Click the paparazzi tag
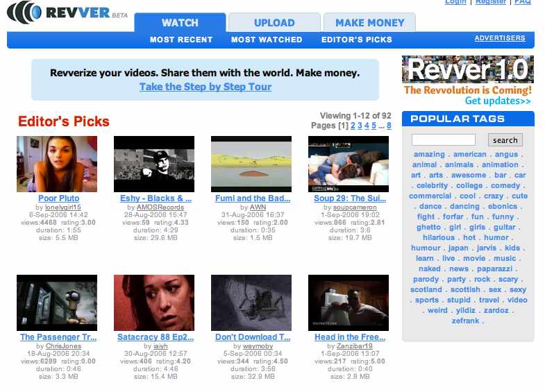Viewport: 545px width, 392px height. point(494,269)
